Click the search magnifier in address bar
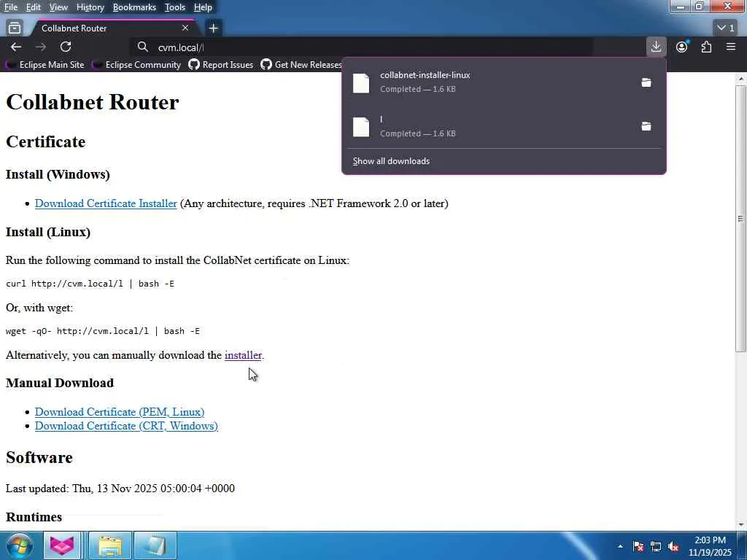 tap(142, 47)
